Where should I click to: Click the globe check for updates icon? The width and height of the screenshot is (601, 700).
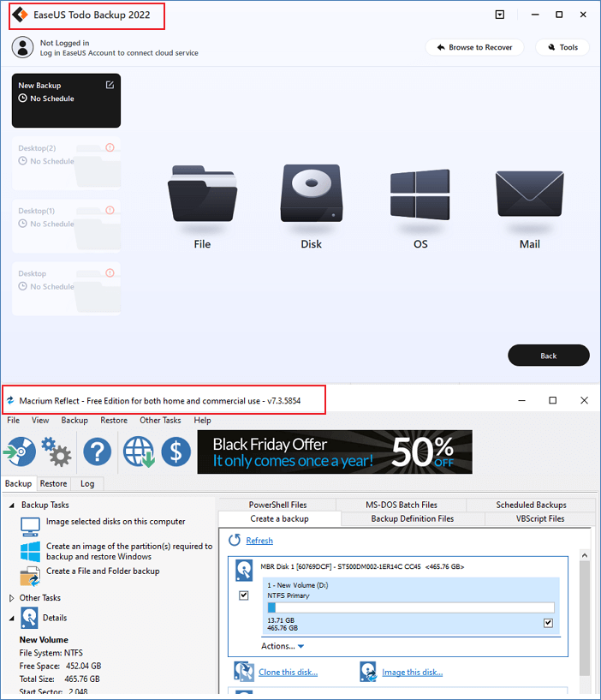139,452
